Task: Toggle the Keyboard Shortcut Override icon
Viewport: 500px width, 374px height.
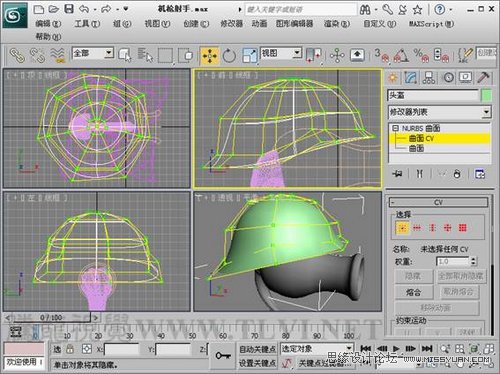Action: [357, 55]
